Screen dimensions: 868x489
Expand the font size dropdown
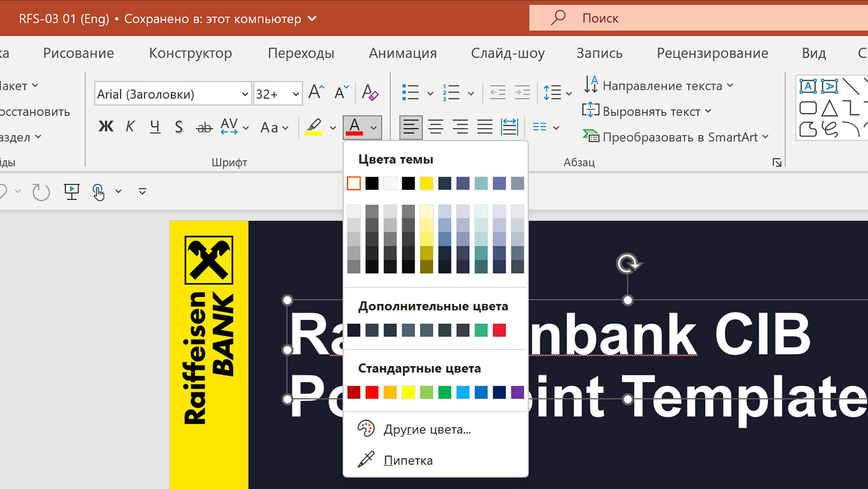click(296, 94)
